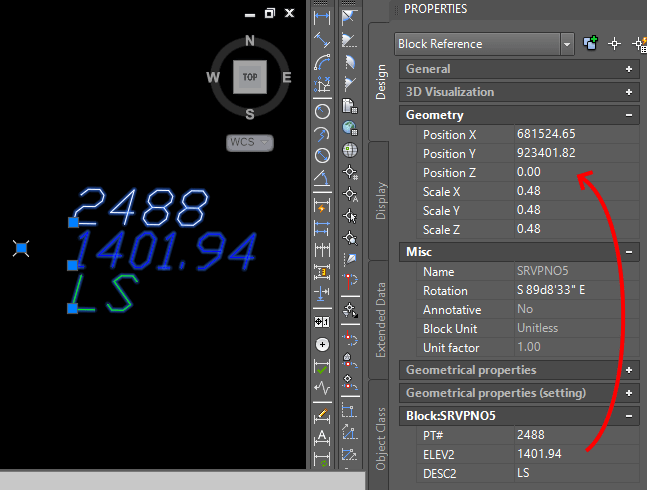Select the Radius dimension tool
The image size is (647, 490).
[322, 112]
